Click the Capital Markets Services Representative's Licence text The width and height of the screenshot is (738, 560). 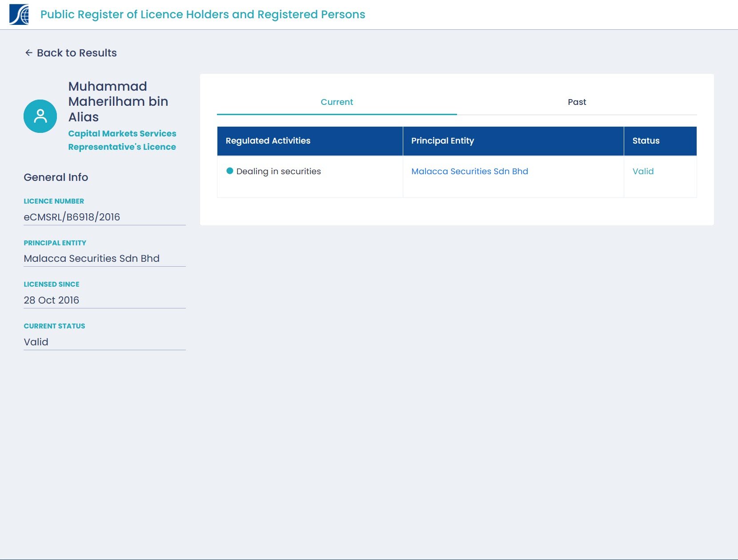point(122,140)
